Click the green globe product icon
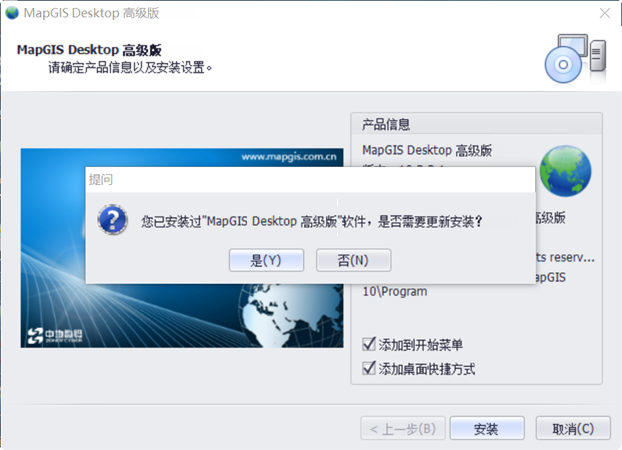This screenshot has height=450, width=622. pyautogui.click(x=565, y=171)
